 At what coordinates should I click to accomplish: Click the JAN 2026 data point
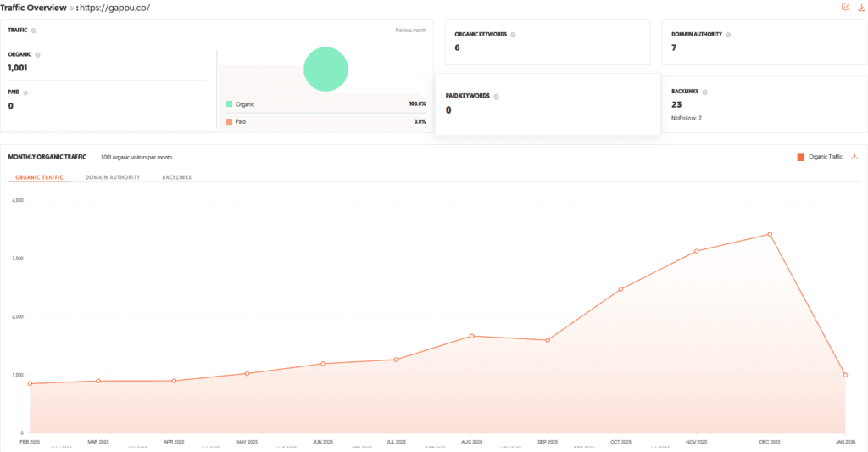tap(845, 375)
